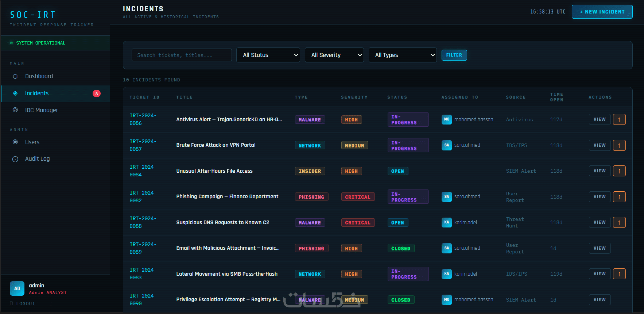Click MO avatar in the Antivirus Alert row
Image resolution: width=644 pixels, height=314 pixels.
tap(447, 119)
